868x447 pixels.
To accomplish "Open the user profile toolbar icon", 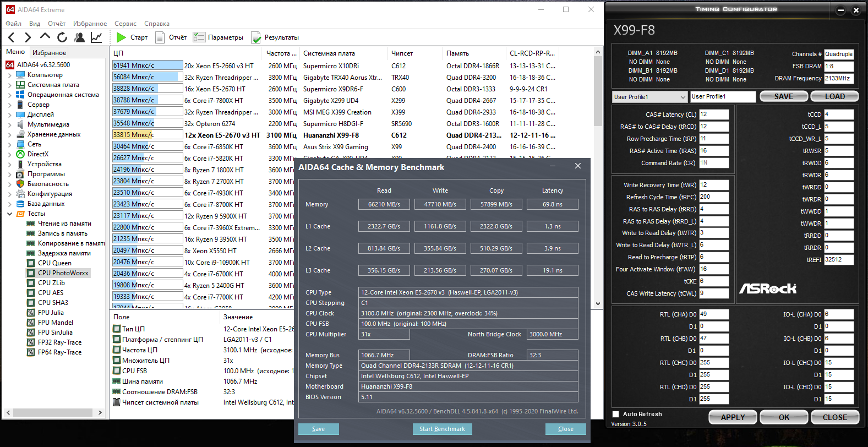I will pos(79,37).
